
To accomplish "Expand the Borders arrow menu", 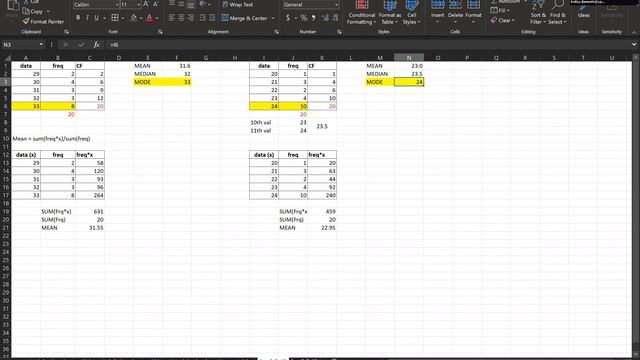I will point(122,18).
